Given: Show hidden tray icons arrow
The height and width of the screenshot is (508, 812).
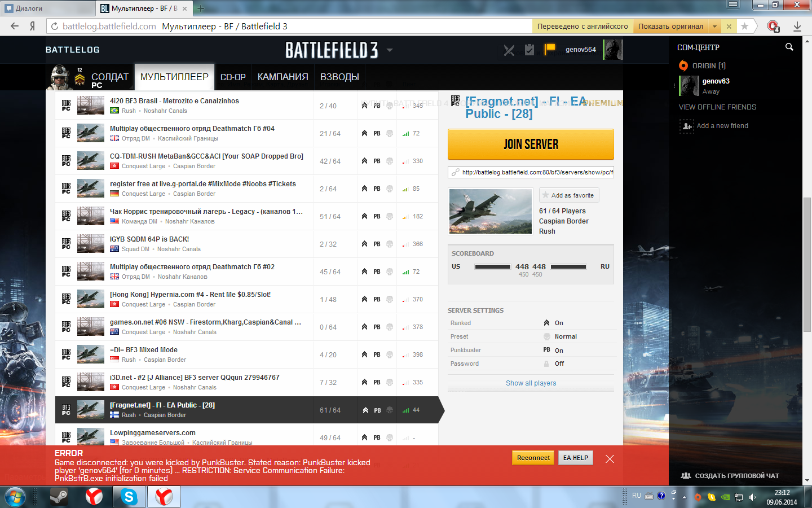Looking at the screenshot, I should 684,497.
